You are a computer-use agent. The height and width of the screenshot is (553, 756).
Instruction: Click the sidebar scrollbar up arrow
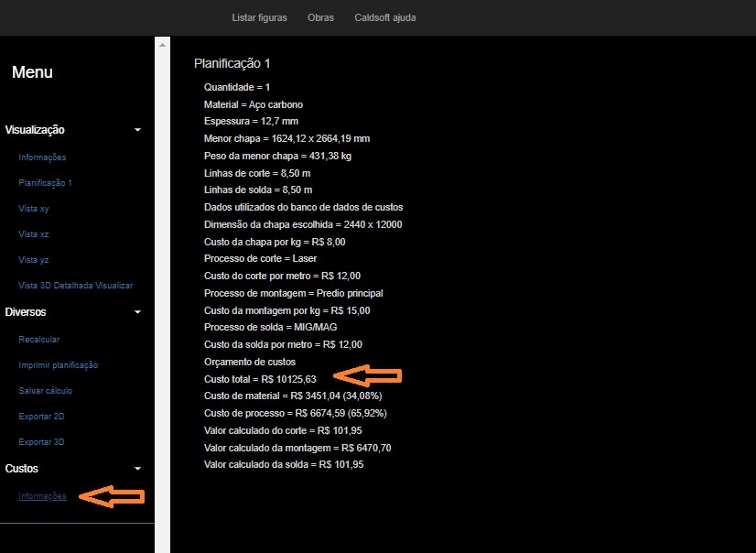click(x=163, y=44)
